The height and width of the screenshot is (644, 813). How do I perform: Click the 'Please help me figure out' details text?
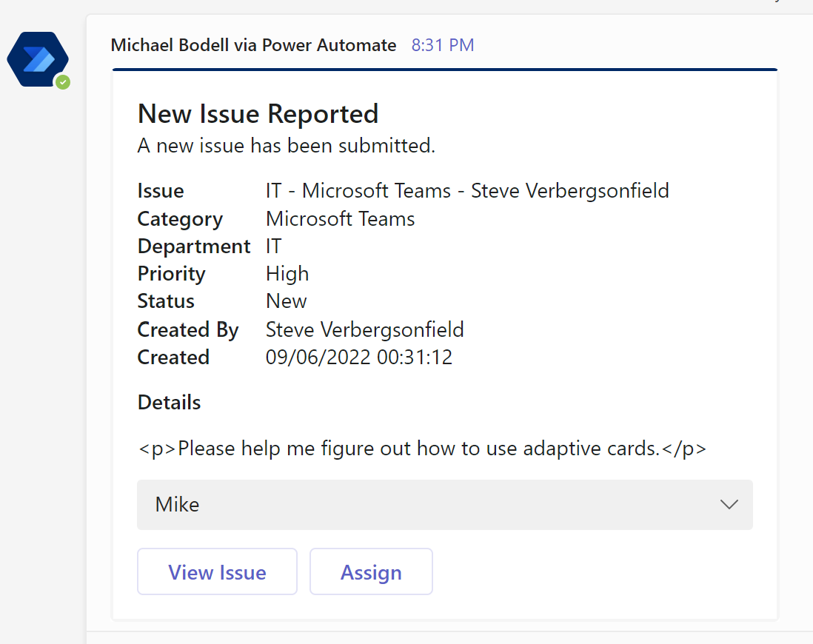pyautogui.click(x=422, y=449)
